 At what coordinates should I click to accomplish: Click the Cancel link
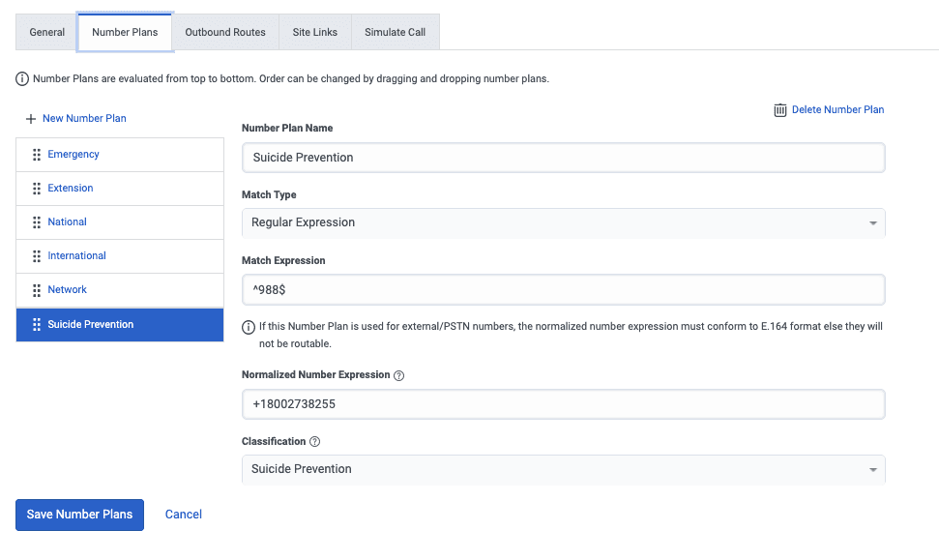184,515
